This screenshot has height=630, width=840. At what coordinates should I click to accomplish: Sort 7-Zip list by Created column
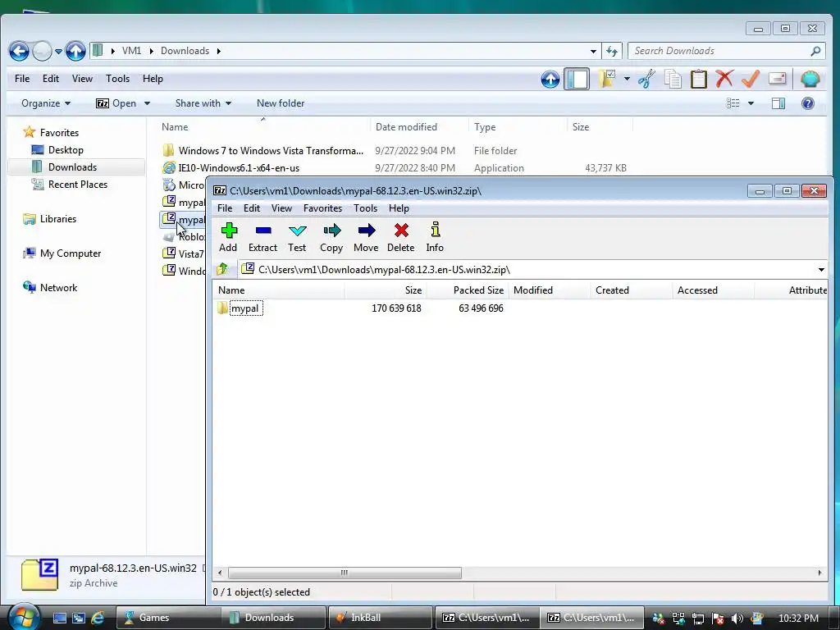[x=632, y=290]
